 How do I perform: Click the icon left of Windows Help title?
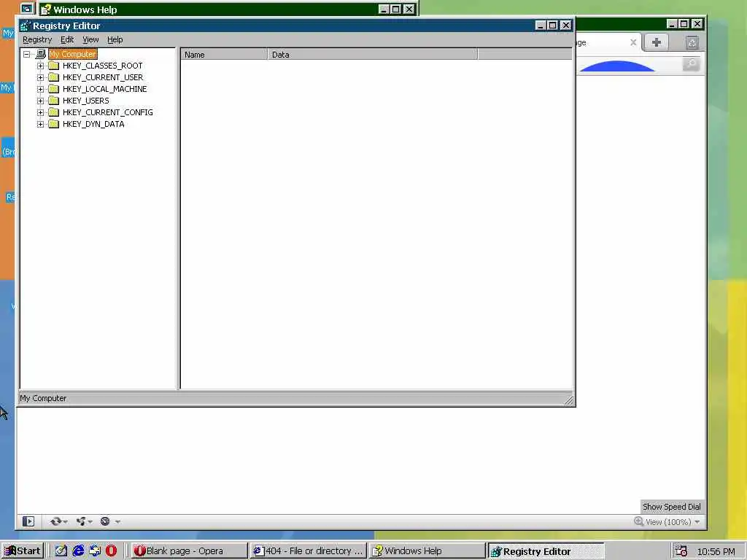click(x=27, y=9)
